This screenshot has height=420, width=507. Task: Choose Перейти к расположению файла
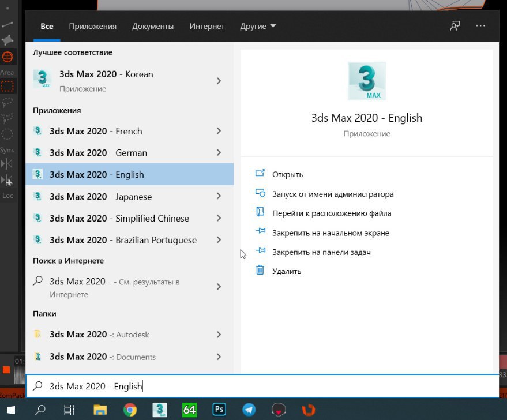click(x=332, y=213)
